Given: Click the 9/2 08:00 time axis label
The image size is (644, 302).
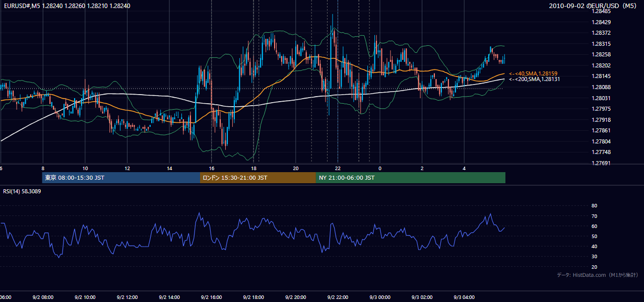Looking at the screenshot, I should [43, 297].
